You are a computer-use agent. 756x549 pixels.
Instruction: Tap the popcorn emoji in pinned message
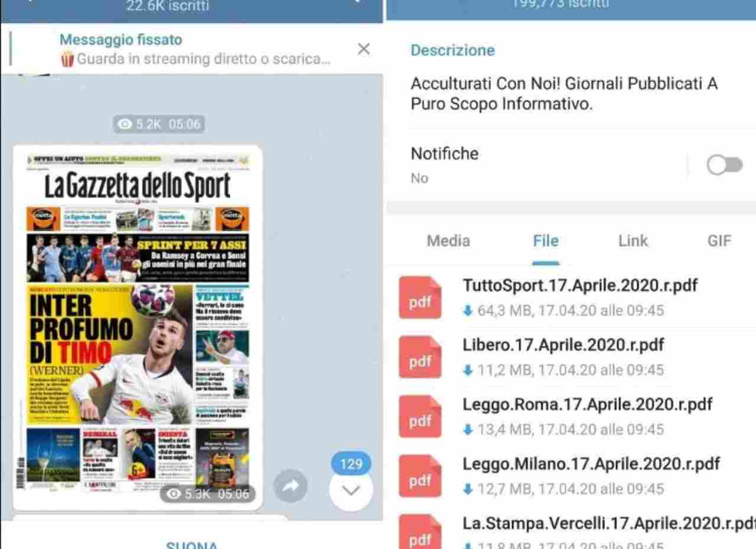click(x=67, y=59)
